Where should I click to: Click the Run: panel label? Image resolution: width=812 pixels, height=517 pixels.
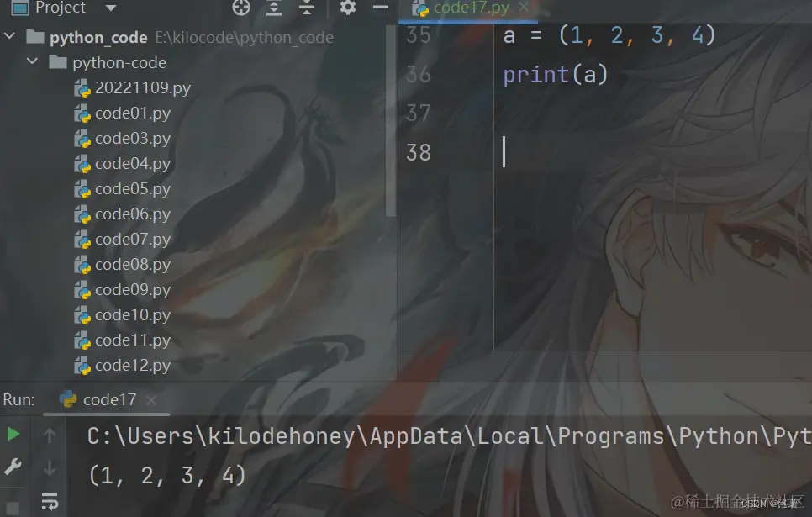pyautogui.click(x=18, y=400)
